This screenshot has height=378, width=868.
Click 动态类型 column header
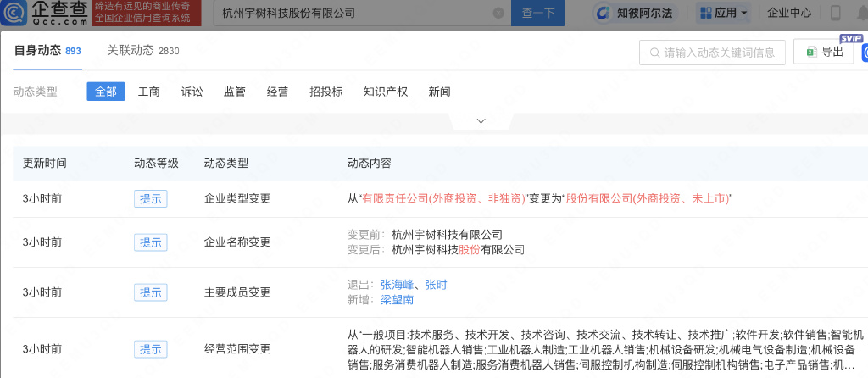[226, 164]
